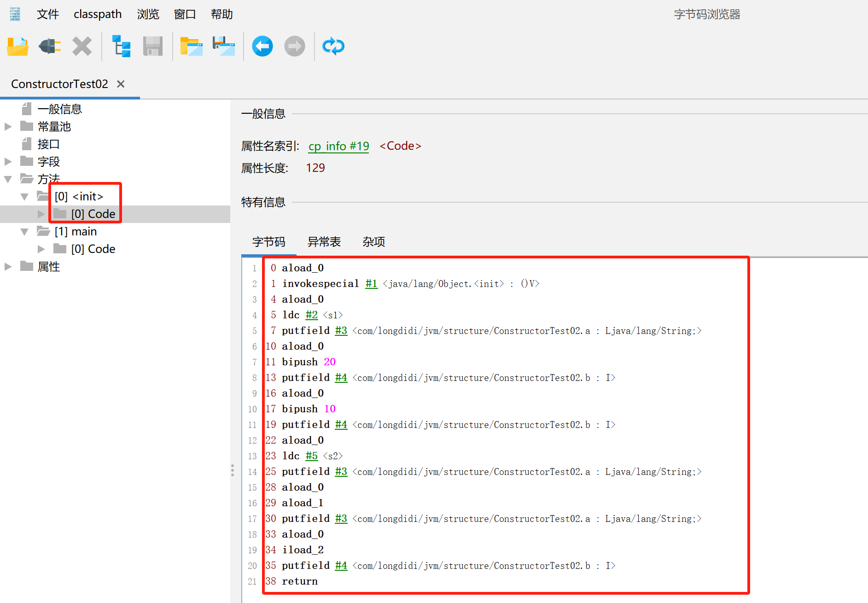
Task: Follow the #4 link on offset 13 putfield
Action: tap(341, 377)
